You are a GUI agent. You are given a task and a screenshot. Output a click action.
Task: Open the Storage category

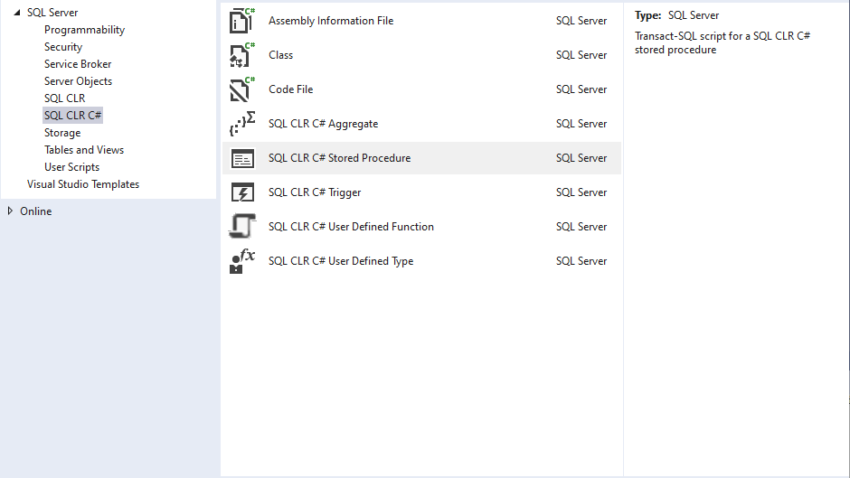62,133
